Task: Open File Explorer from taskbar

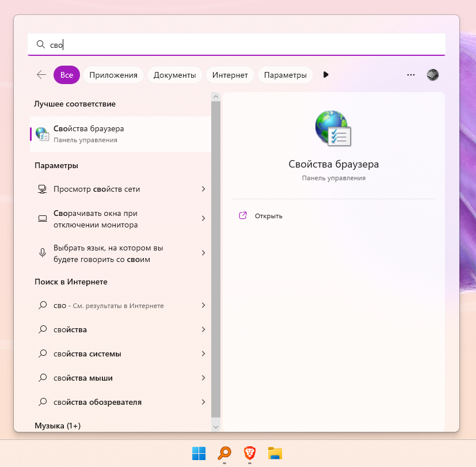Action: tap(275, 453)
